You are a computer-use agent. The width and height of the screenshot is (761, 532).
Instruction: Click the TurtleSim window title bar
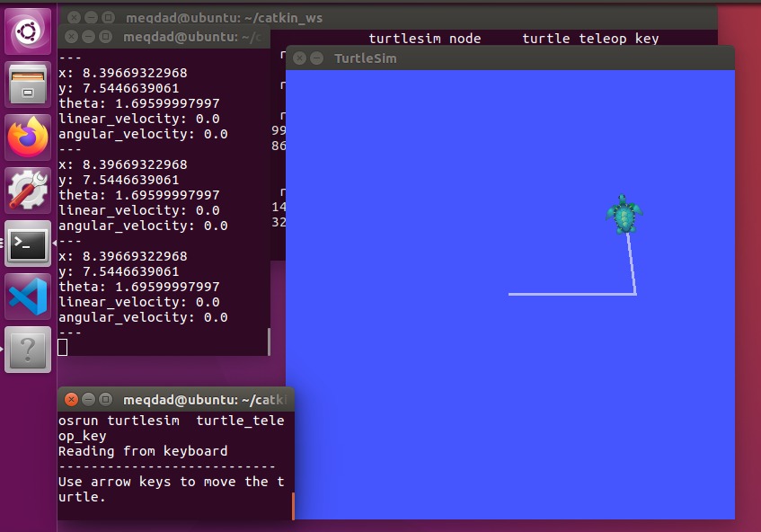point(509,58)
